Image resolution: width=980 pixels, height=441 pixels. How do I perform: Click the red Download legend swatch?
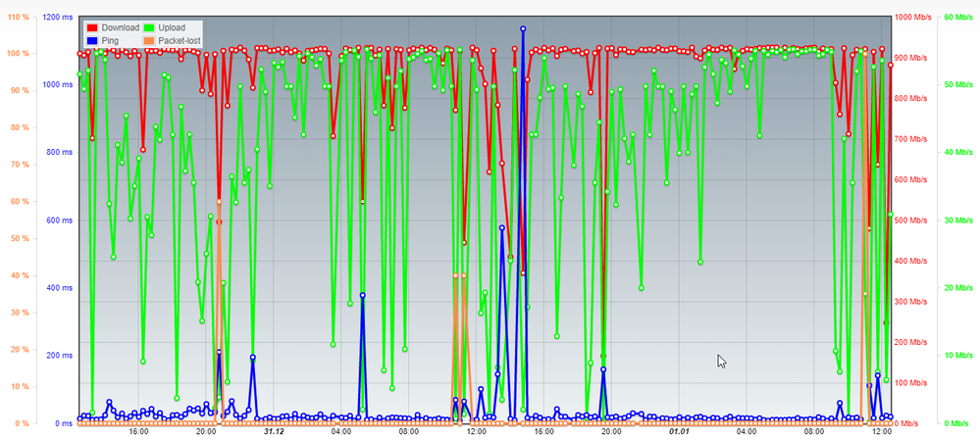[92, 27]
